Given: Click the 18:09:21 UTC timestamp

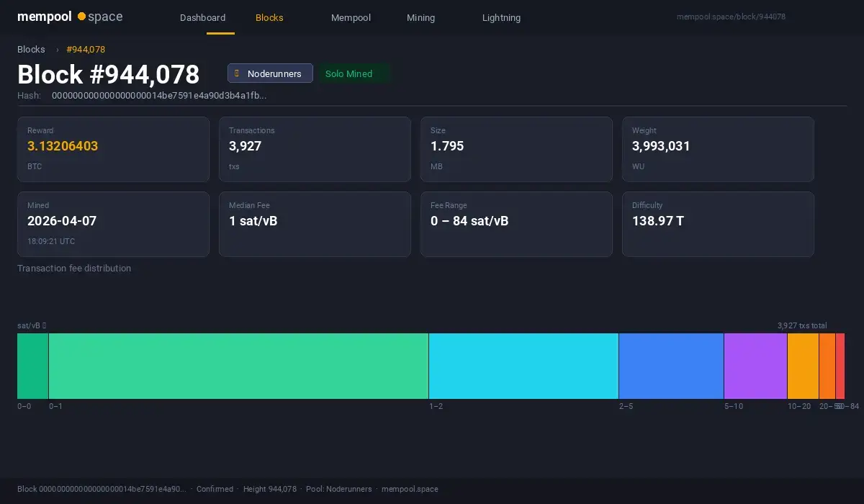Looking at the screenshot, I should point(50,241).
